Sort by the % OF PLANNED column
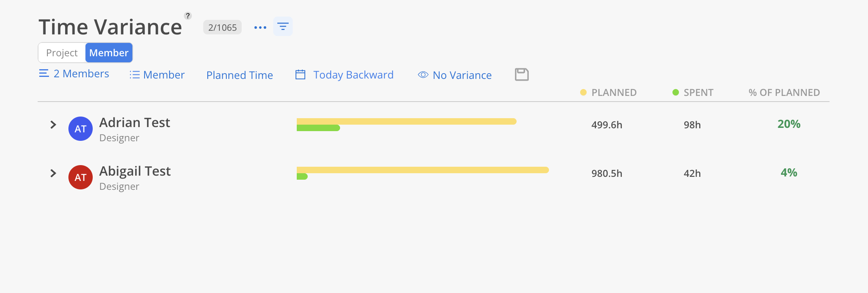Viewport: 868px width, 293px height. coord(784,93)
